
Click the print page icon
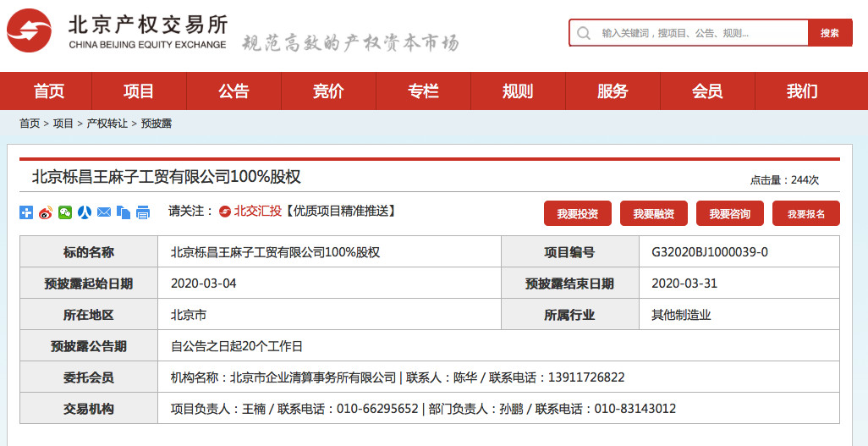(x=143, y=212)
